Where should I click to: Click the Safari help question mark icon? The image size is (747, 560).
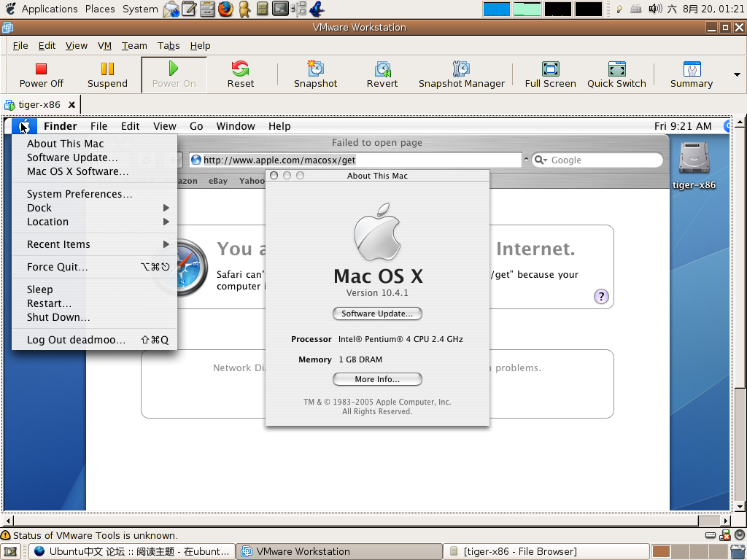(x=601, y=297)
